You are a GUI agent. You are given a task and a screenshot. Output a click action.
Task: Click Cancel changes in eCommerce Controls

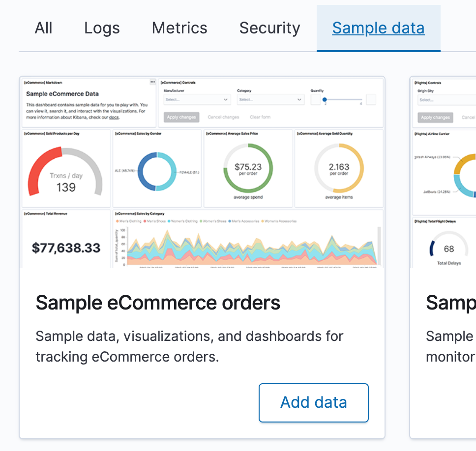(x=223, y=117)
